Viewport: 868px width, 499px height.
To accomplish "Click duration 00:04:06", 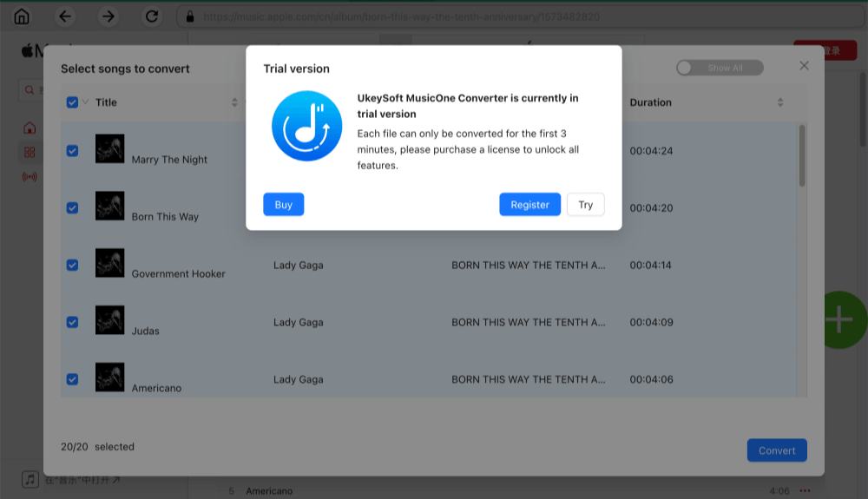I will pyautogui.click(x=651, y=379).
